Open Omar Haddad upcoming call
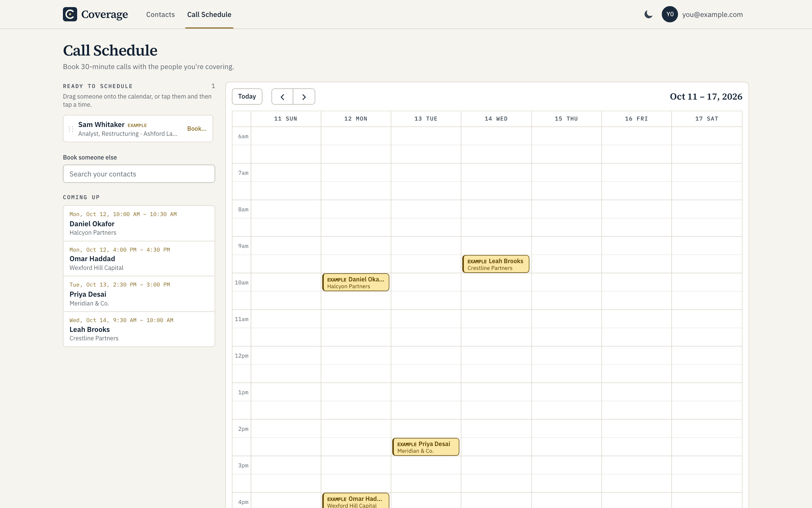Viewport: 812px width, 508px height. [139, 259]
